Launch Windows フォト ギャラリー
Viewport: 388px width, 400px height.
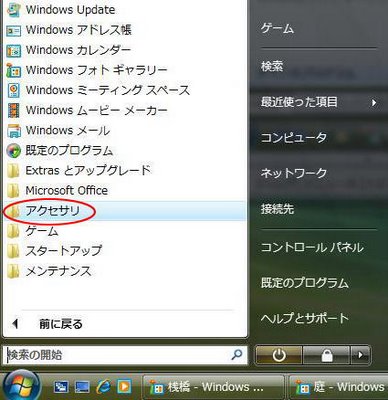(x=87, y=70)
